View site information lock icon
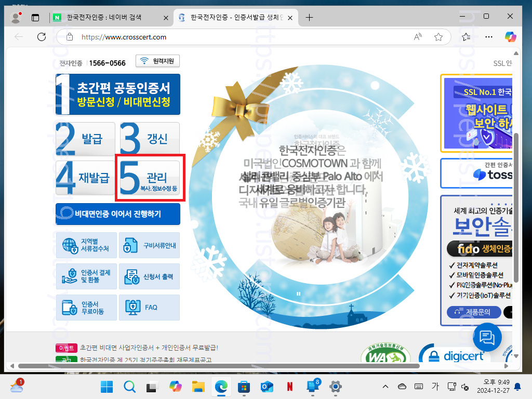Image resolution: width=532 pixels, height=399 pixels. click(70, 37)
